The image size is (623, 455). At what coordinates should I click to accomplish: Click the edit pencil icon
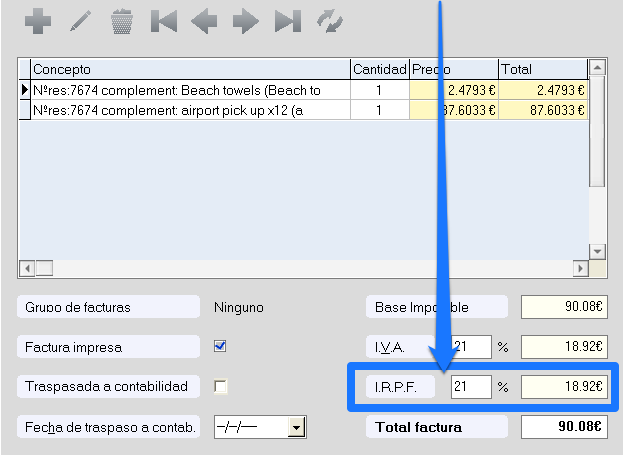(x=80, y=22)
